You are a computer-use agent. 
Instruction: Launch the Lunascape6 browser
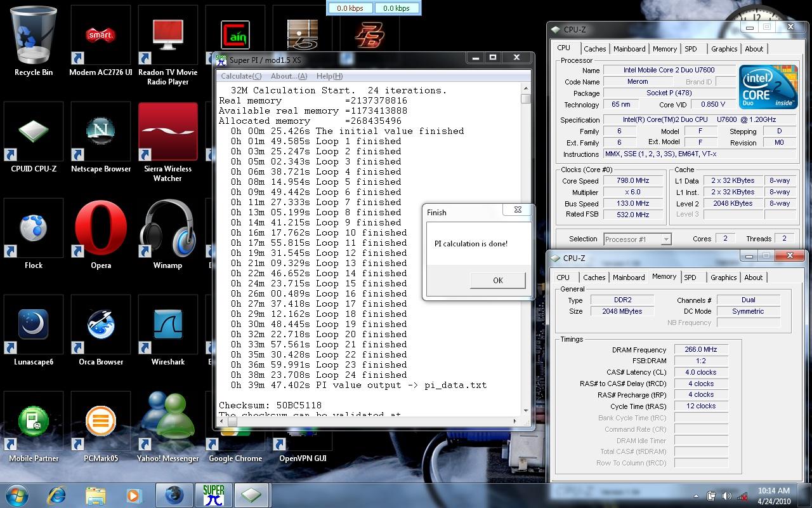(34, 331)
